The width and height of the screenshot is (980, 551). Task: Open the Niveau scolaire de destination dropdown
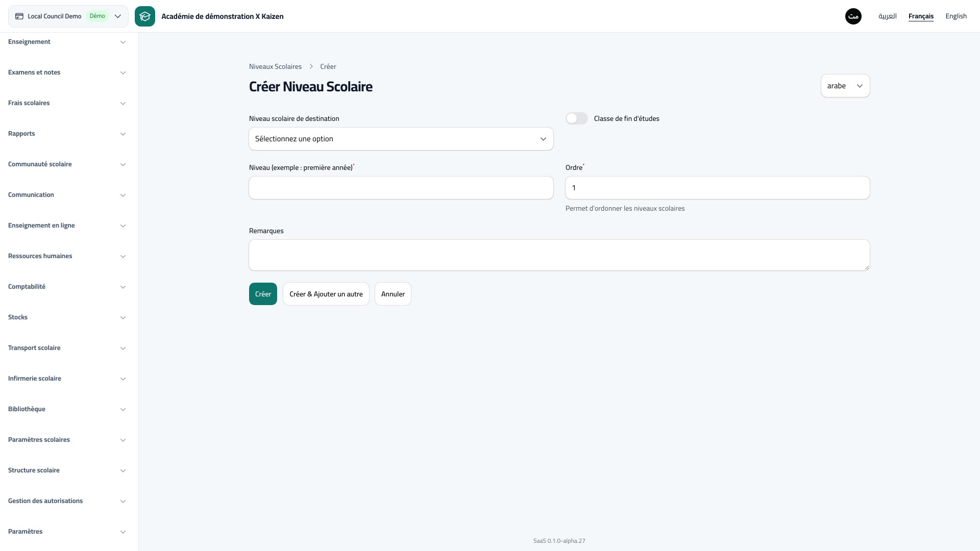(401, 139)
